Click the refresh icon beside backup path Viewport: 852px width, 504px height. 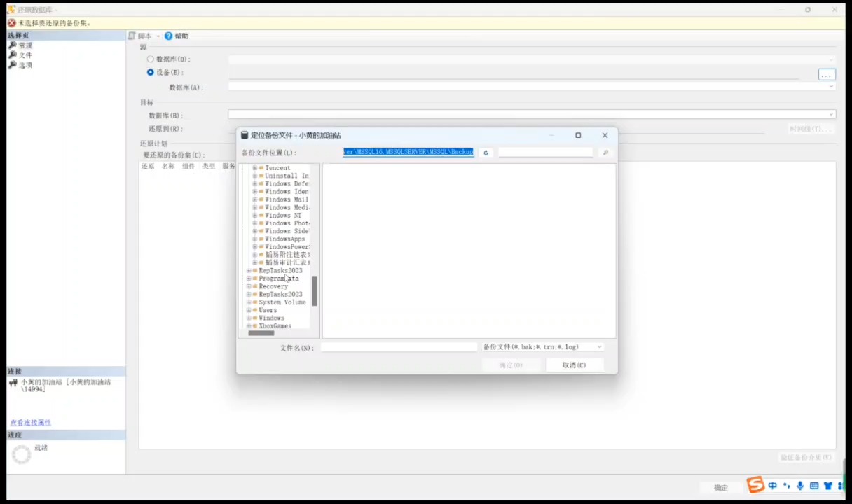pyautogui.click(x=486, y=153)
